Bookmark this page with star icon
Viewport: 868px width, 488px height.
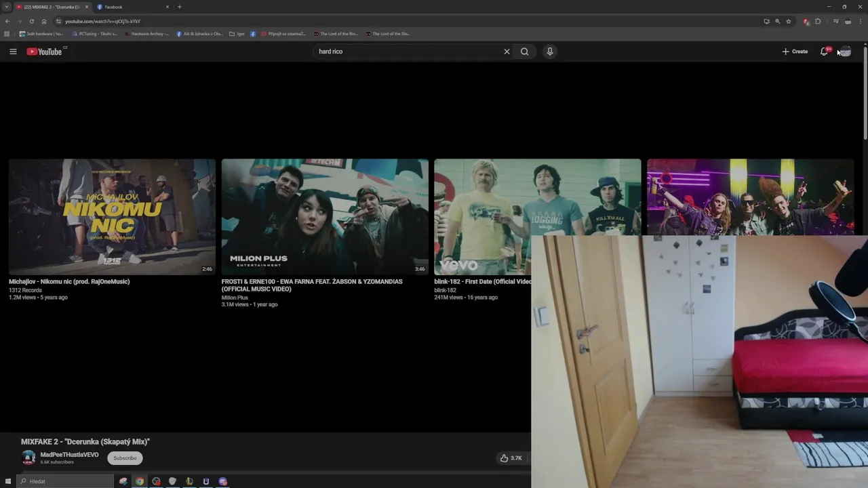click(x=789, y=21)
